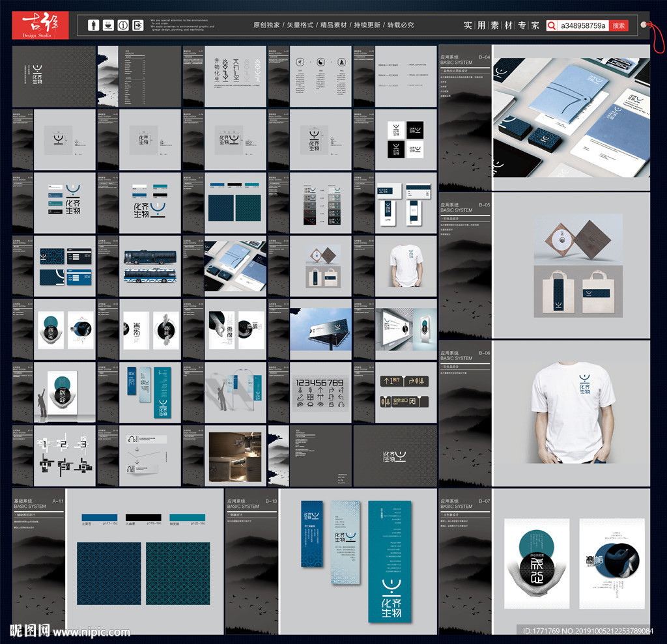Click the person silhouette icon in header

[94, 25]
